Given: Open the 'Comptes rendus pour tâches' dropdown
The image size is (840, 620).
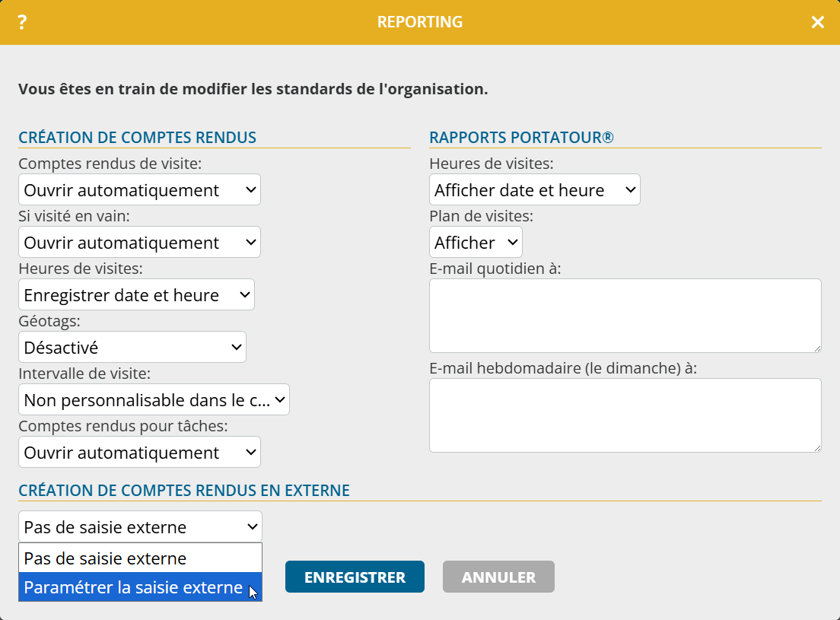Looking at the screenshot, I should click(139, 453).
